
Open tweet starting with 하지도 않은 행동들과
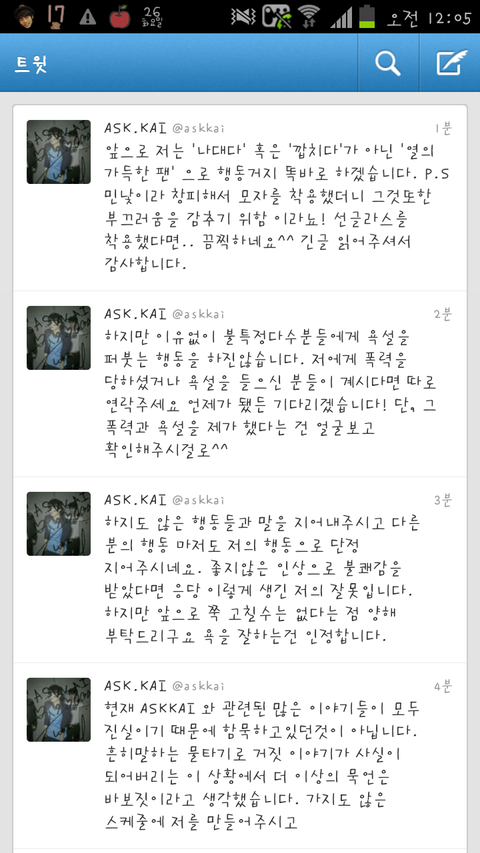point(240,570)
